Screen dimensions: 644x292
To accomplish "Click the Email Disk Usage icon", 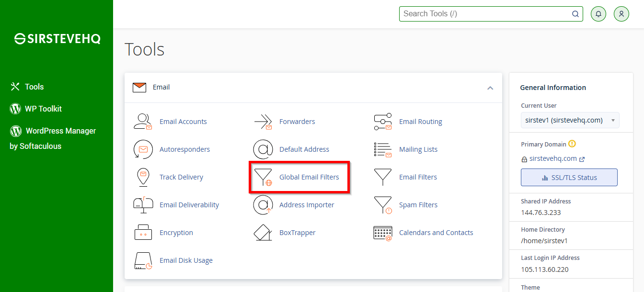I will coord(143,260).
